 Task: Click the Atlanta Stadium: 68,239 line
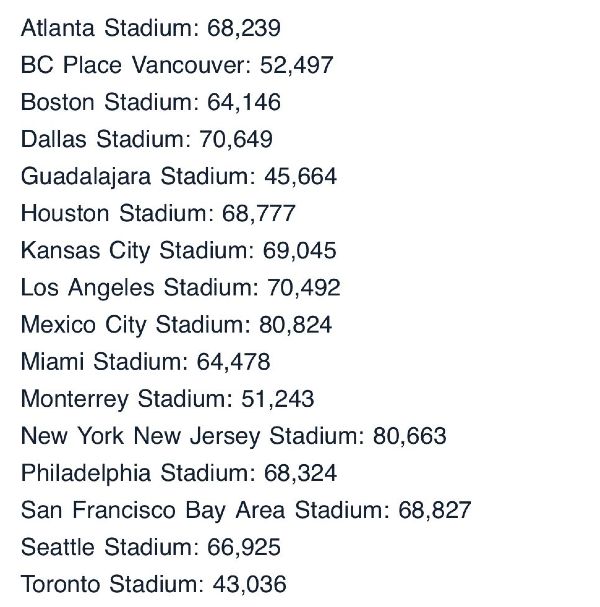tap(151, 28)
